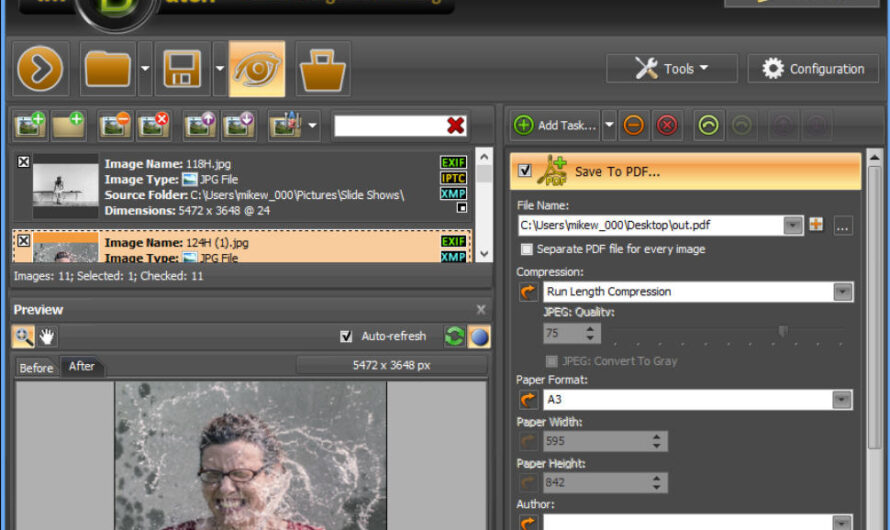Click the File Name path field

651,225
